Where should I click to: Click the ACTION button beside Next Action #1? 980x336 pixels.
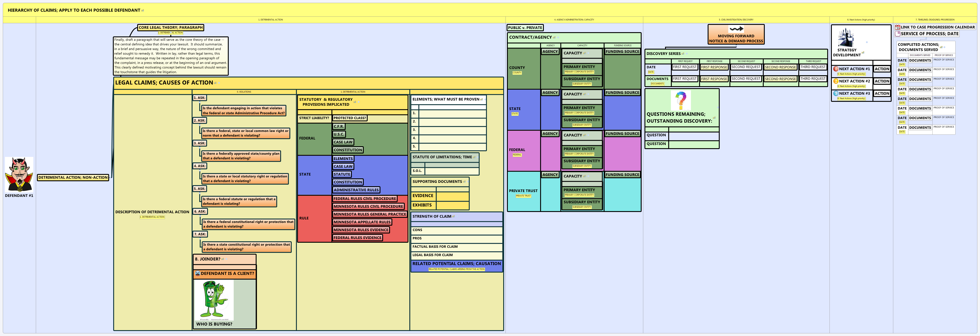882,69
